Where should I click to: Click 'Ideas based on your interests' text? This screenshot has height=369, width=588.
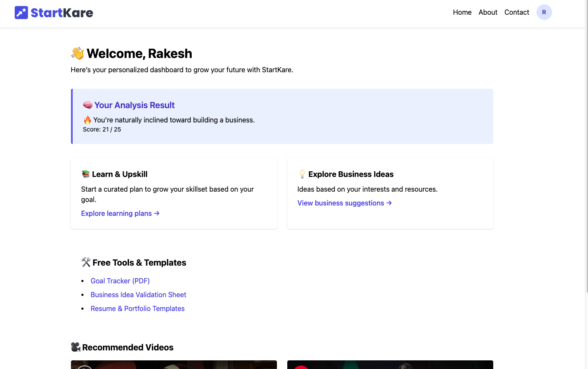(367, 189)
